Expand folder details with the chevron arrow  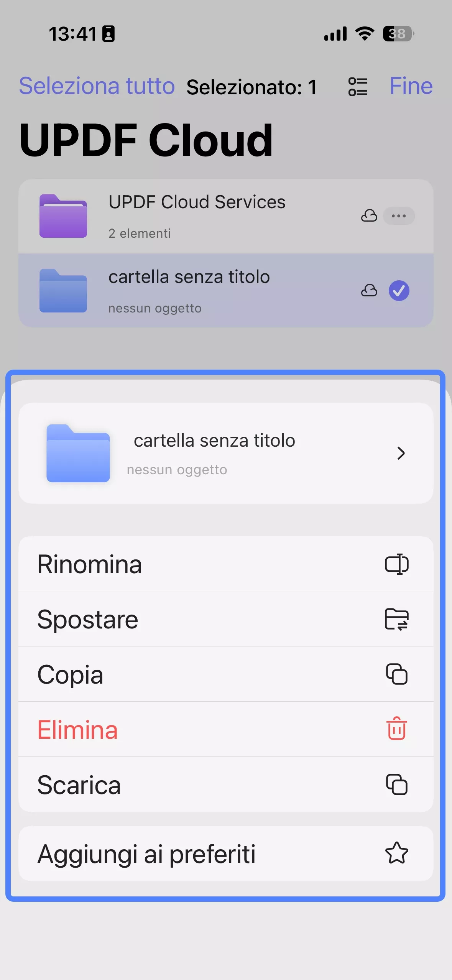tap(401, 453)
